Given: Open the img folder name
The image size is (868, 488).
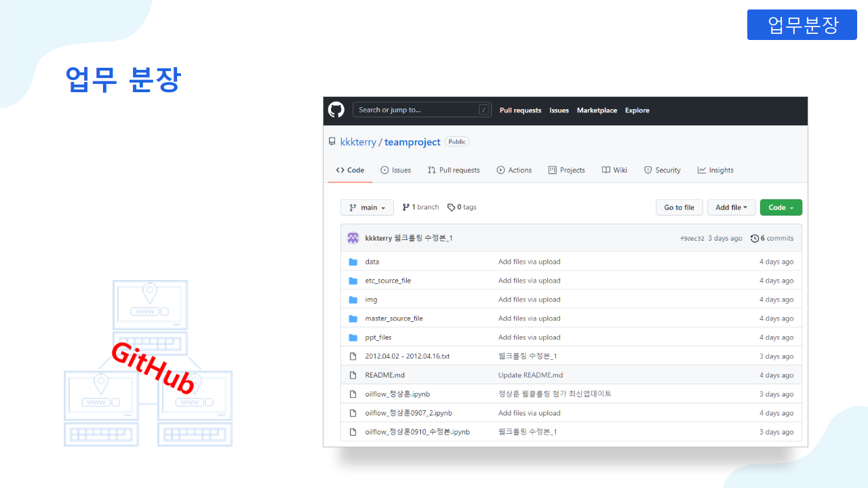Looking at the screenshot, I should tap(371, 300).
